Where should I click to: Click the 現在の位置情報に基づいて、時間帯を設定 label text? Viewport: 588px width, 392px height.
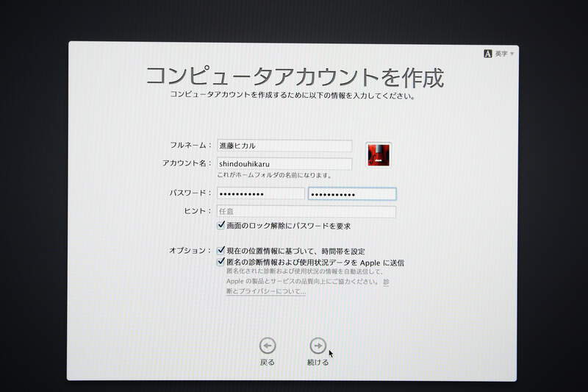[x=295, y=251]
